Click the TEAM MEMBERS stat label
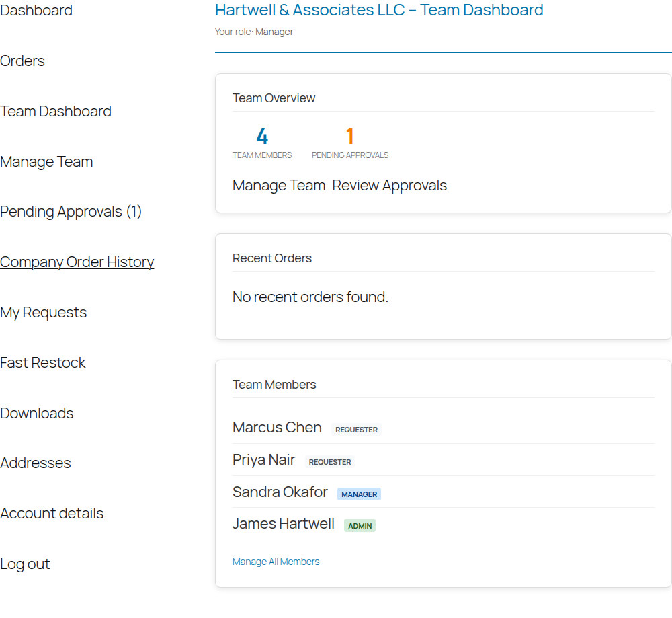This screenshot has width=672, height=618. click(x=262, y=155)
